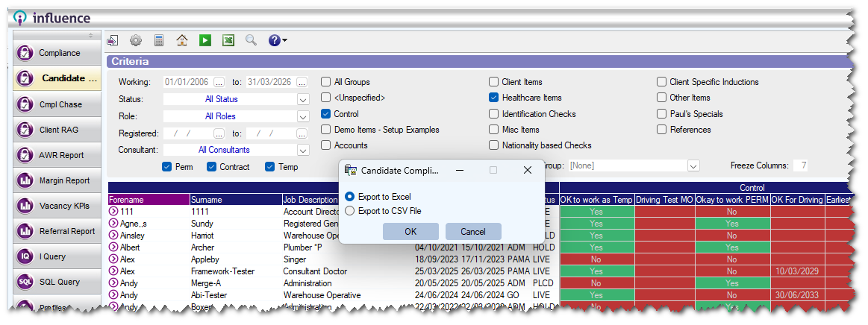Click the exit door toolbar icon

[x=113, y=40]
